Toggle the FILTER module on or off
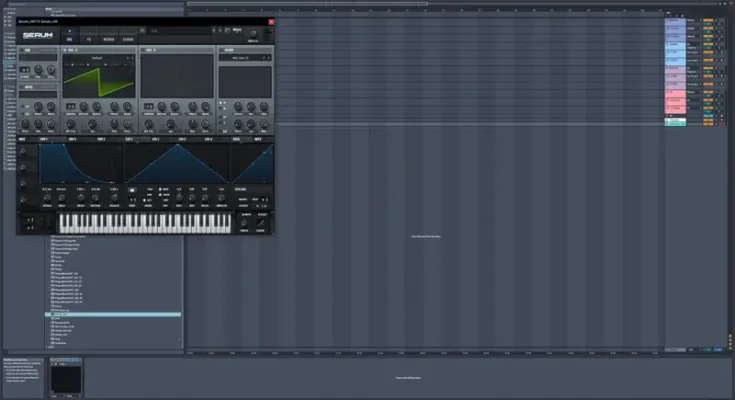This screenshot has height=400, width=735. coord(222,48)
